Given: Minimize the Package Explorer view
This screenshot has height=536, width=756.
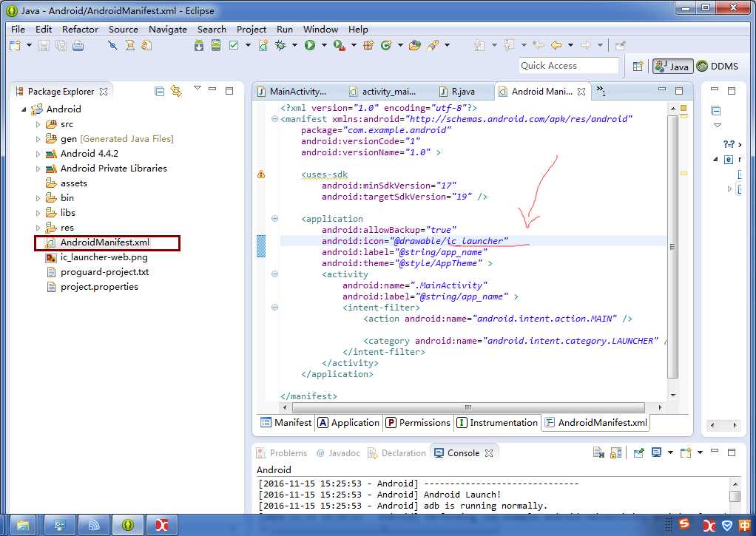Looking at the screenshot, I should [x=212, y=89].
